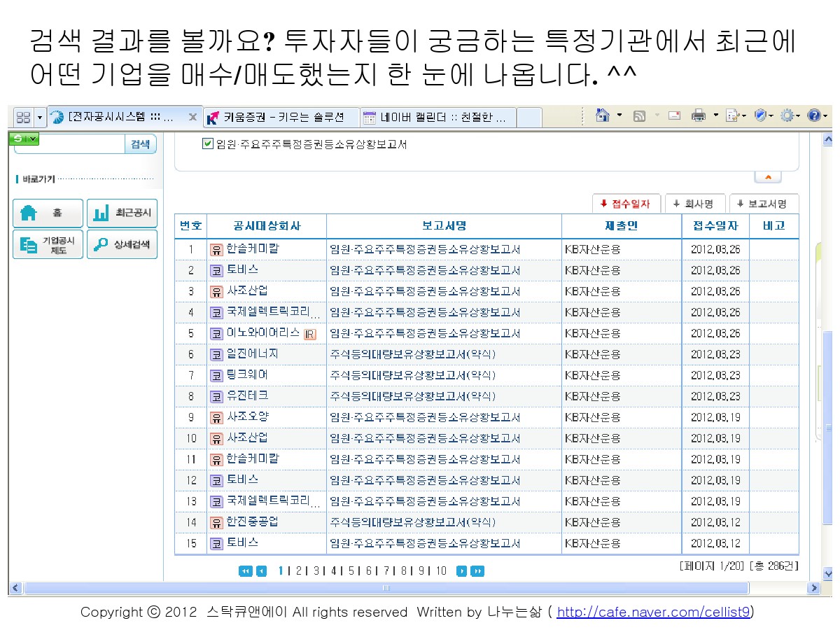Click the browser Home icon in toolbar
This screenshot has width=840, height=630.
[602, 116]
